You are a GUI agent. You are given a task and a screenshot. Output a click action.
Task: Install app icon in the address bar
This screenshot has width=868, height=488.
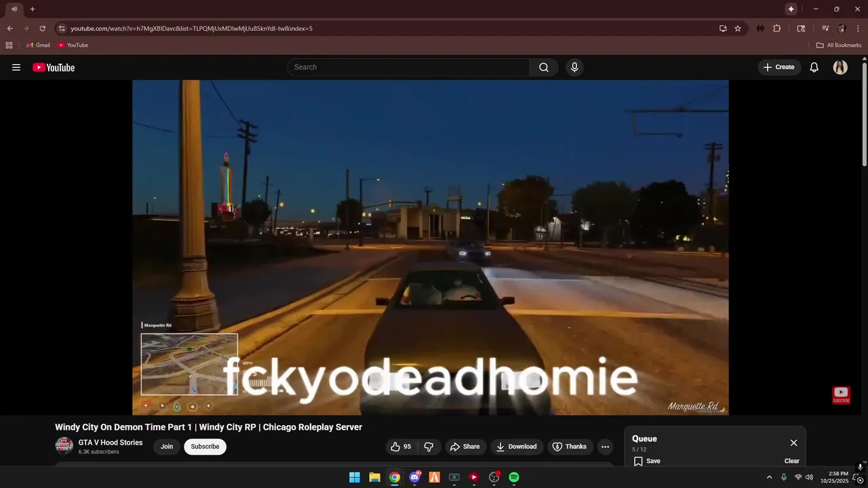[723, 28]
